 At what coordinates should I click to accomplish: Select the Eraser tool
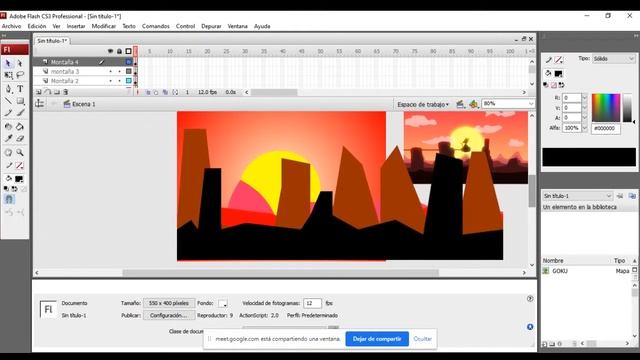(x=20, y=139)
